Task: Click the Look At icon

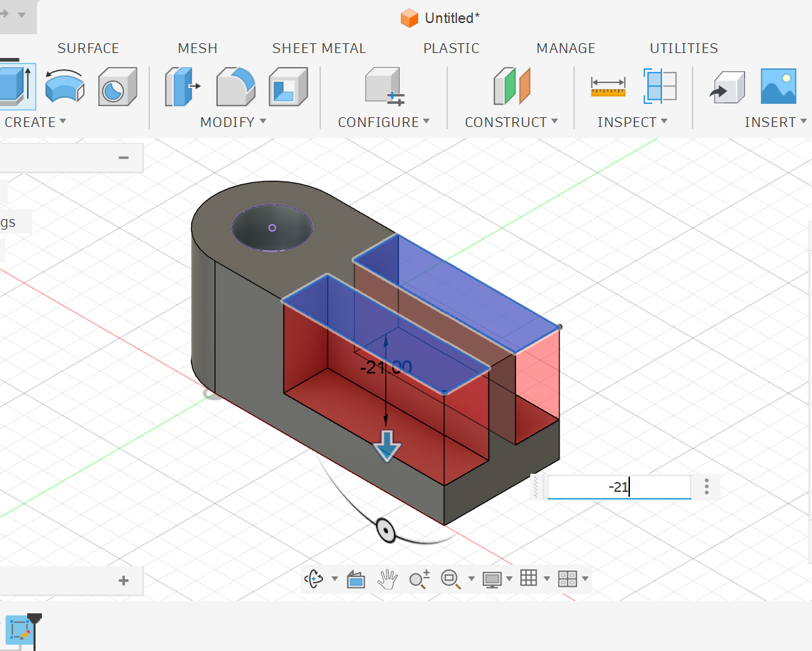Action: click(356, 579)
